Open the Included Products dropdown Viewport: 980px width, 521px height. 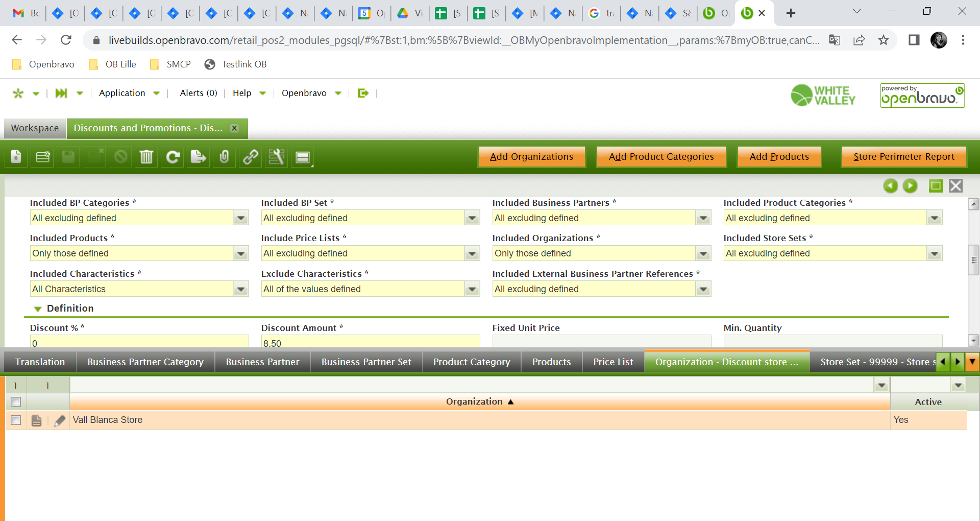point(240,254)
